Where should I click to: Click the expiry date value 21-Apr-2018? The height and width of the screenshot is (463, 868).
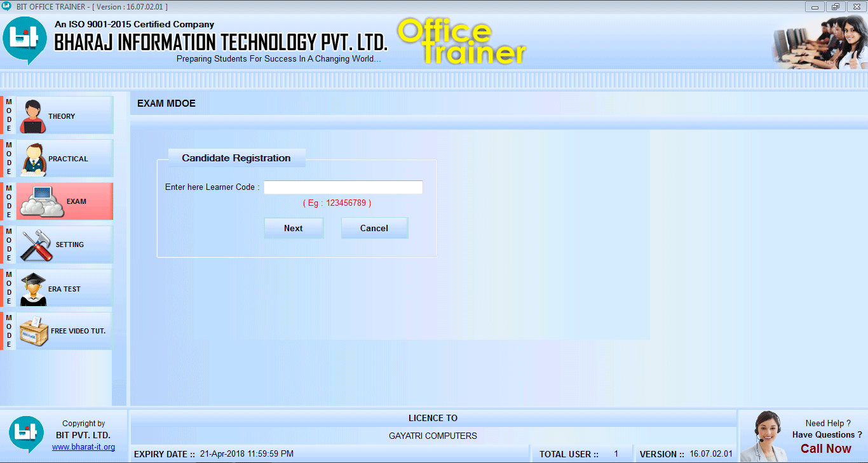247,453
